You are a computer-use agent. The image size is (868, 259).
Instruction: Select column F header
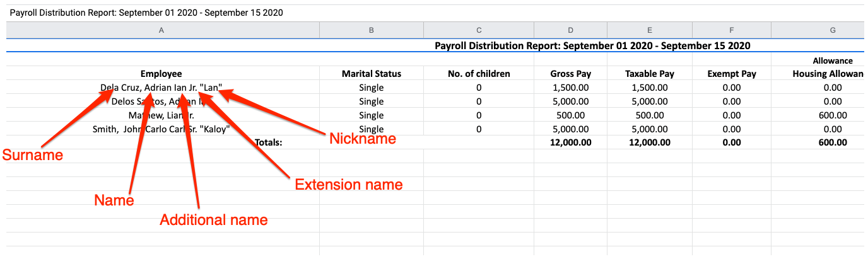731,30
